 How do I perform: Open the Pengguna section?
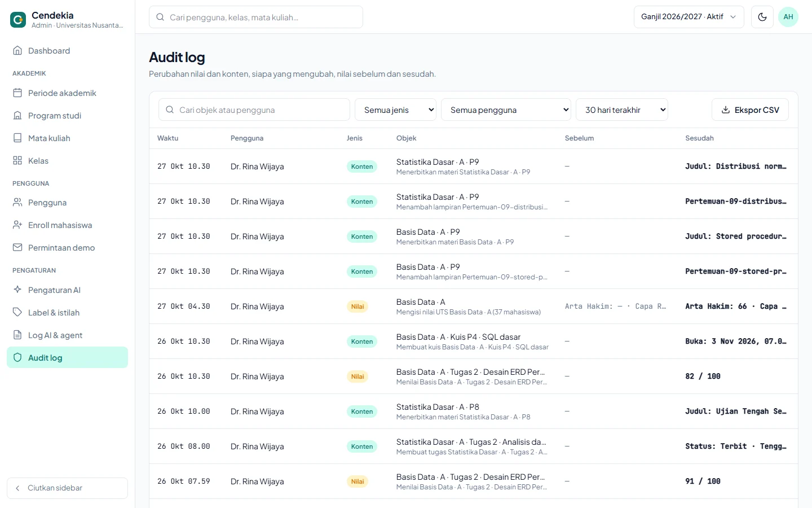pyautogui.click(x=67, y=202)
